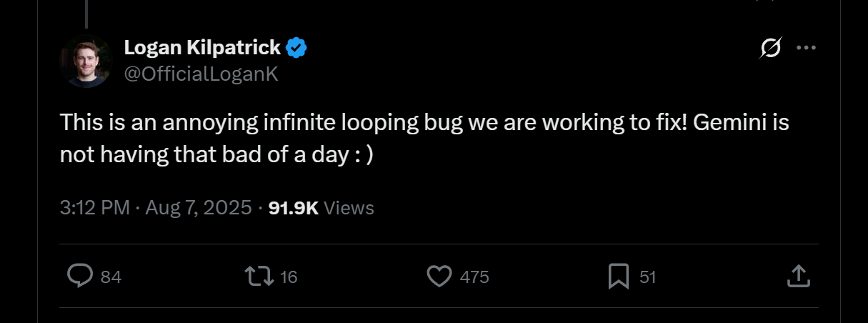Open Logan Kilpatrick's profile photo
868x323 pixels.
[x=86, y=61]
